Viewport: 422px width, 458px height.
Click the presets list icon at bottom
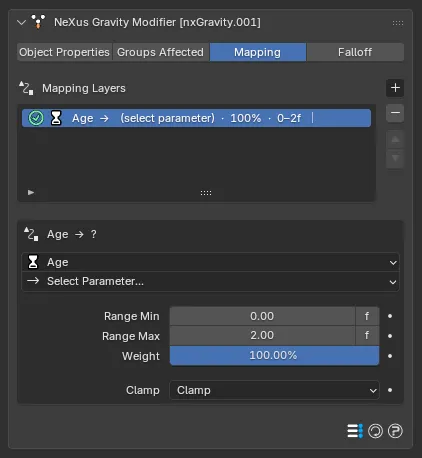pyautogui.click(x=355, y=431)
